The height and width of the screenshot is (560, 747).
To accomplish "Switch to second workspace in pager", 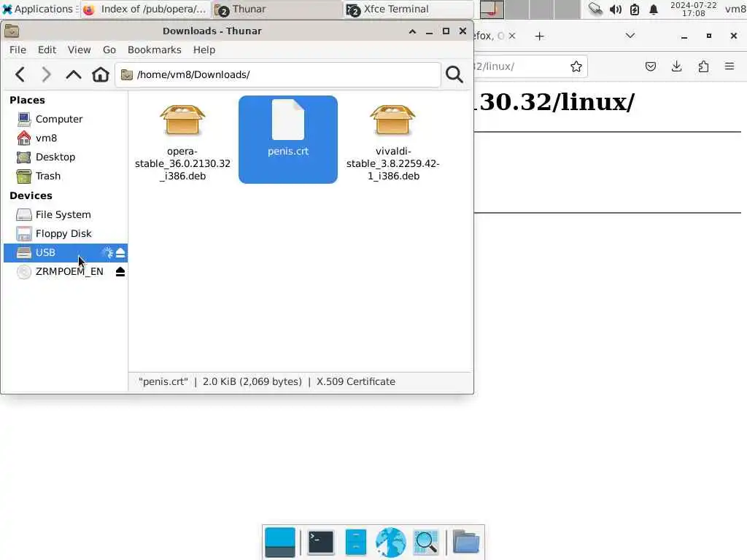I will 517,9.
